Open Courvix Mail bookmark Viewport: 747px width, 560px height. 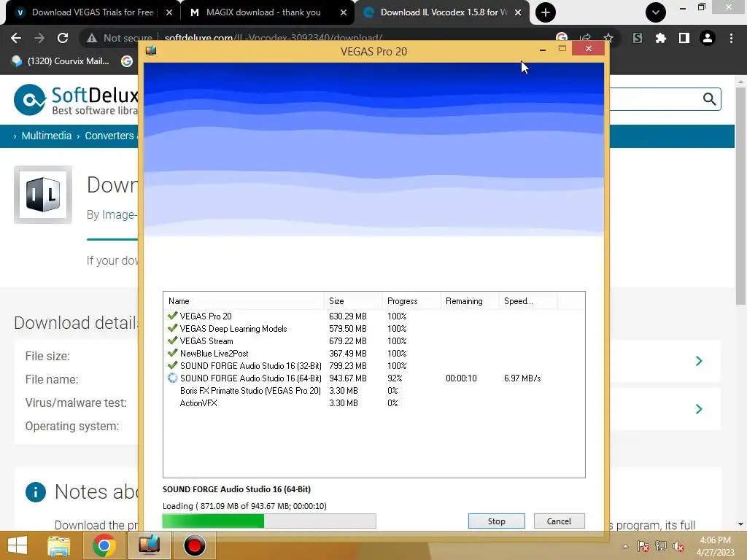[61, 61]
